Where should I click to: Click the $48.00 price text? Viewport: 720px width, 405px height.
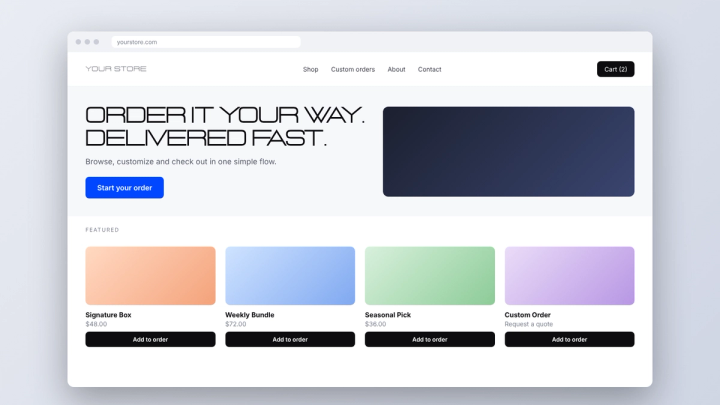tap(96, 324)
